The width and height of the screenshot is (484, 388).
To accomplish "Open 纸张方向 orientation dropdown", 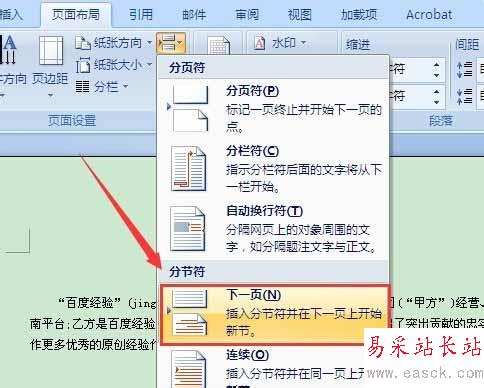I will click(x=114, y=43).
